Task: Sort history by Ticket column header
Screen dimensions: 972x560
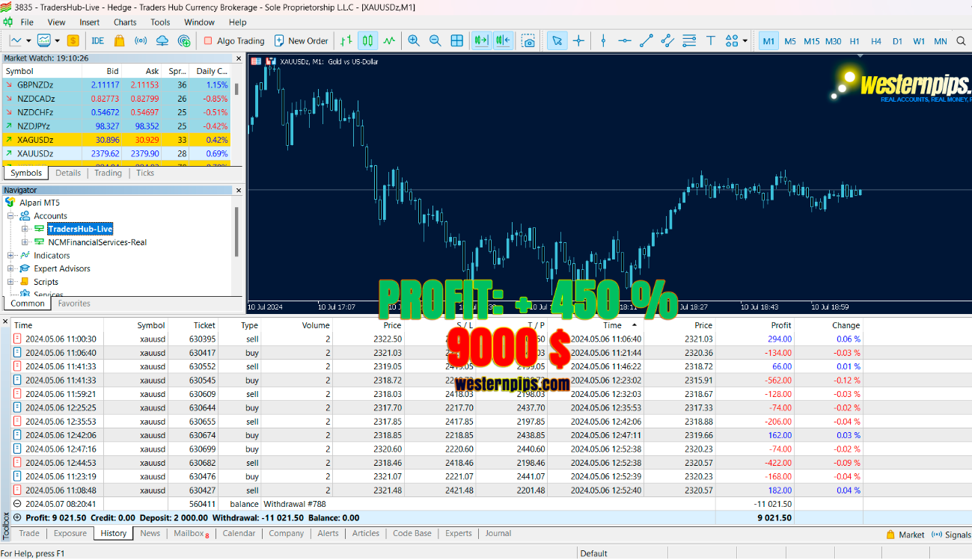Action: tap(194, 325)
